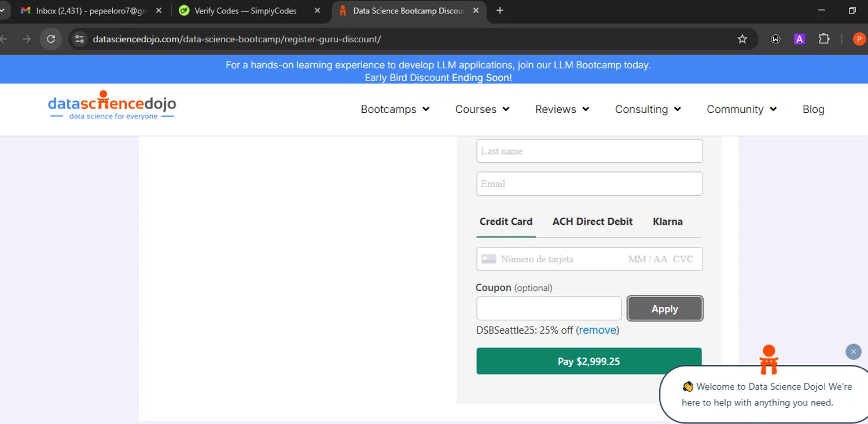Click the Last name field
The image size is (868, 424).
589,151
